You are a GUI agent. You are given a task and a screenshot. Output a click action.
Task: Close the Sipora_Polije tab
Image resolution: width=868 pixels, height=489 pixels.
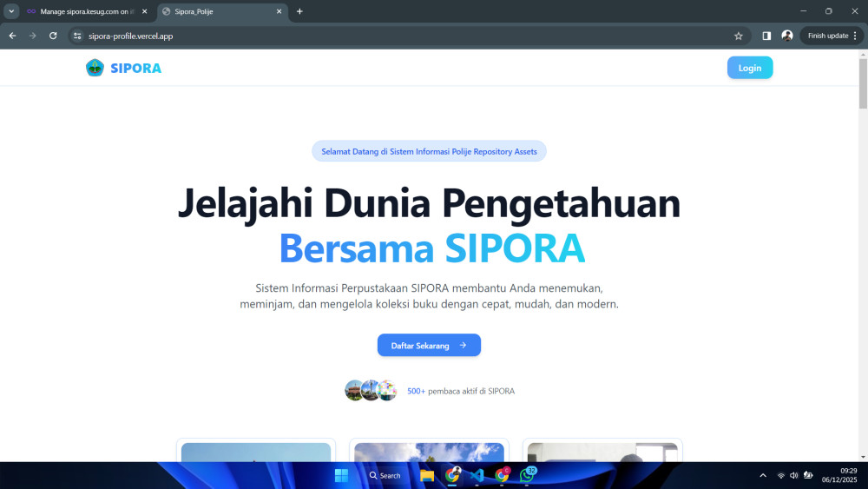click(279, 11)
